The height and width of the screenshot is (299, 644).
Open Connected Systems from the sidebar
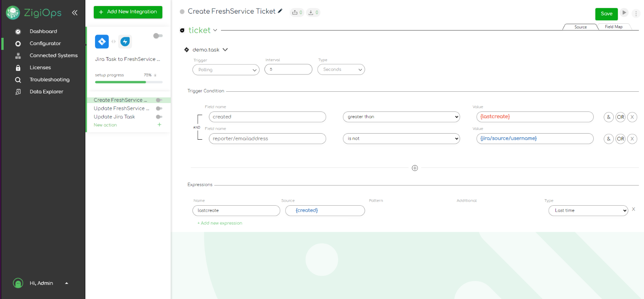click(x=54, y=56)
